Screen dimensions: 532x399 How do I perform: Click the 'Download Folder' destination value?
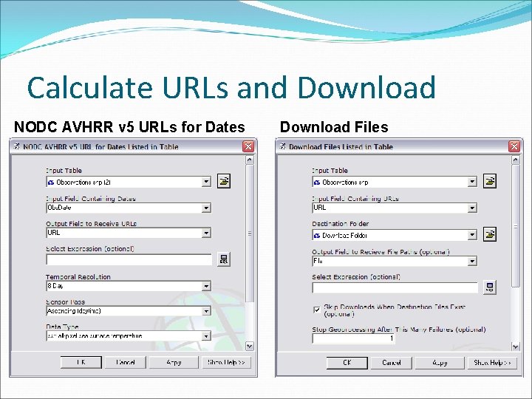pos(344,235)
